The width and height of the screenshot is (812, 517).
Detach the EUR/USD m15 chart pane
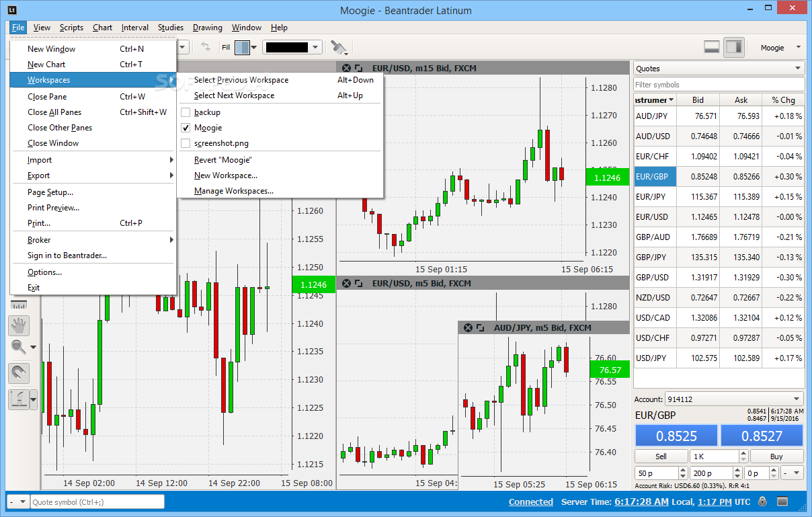click(358, 68)
